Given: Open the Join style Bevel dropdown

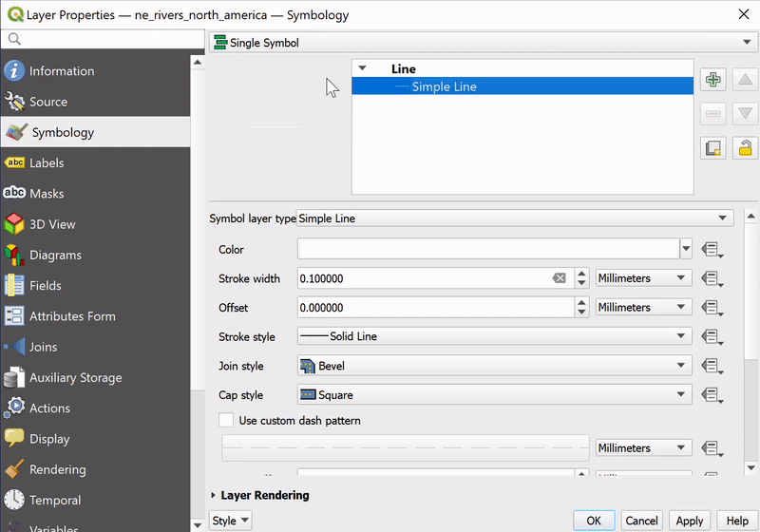Looking at the screenshot, I should click(494, 366).
